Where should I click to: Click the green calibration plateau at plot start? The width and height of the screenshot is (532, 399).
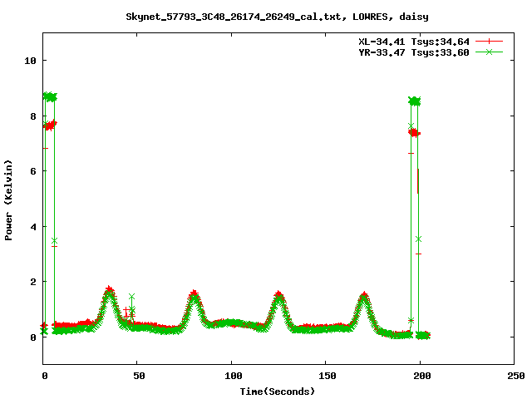click(x=50, y=96)
